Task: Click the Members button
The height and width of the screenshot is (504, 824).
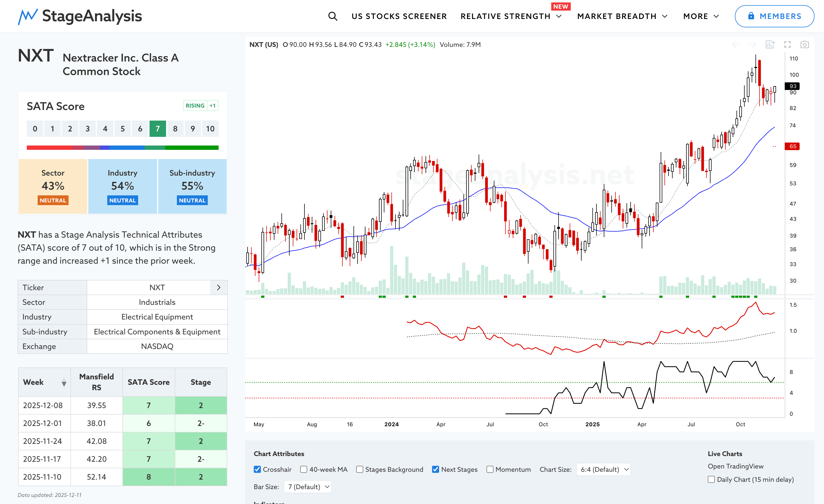Action: pos(774,16)
